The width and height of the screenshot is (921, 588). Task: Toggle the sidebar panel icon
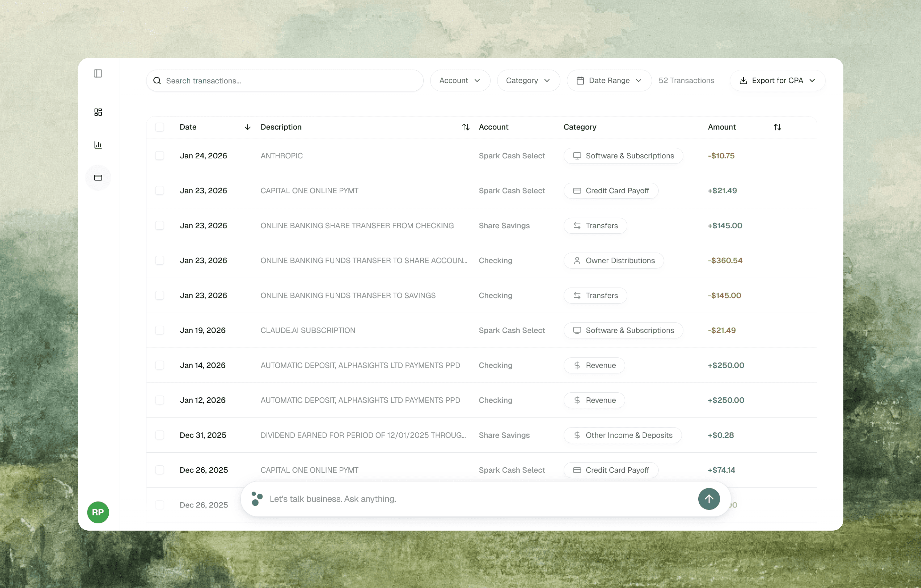pyautogui.click(x=98, y=73)
